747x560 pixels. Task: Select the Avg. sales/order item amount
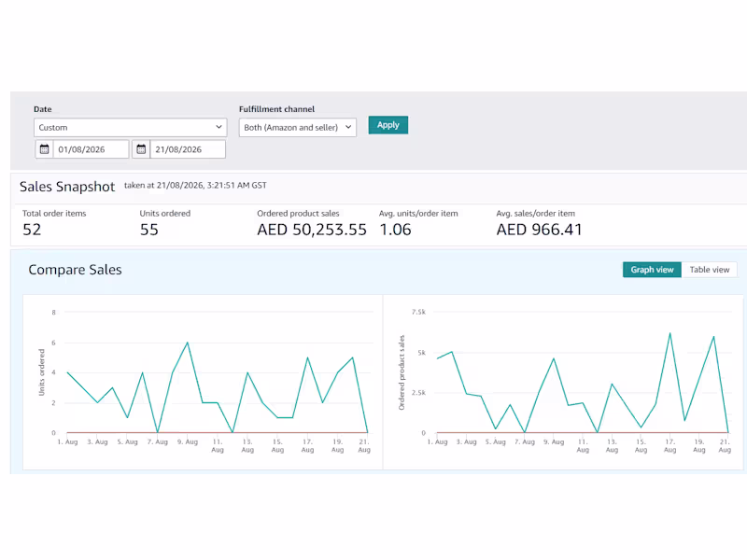540,230
